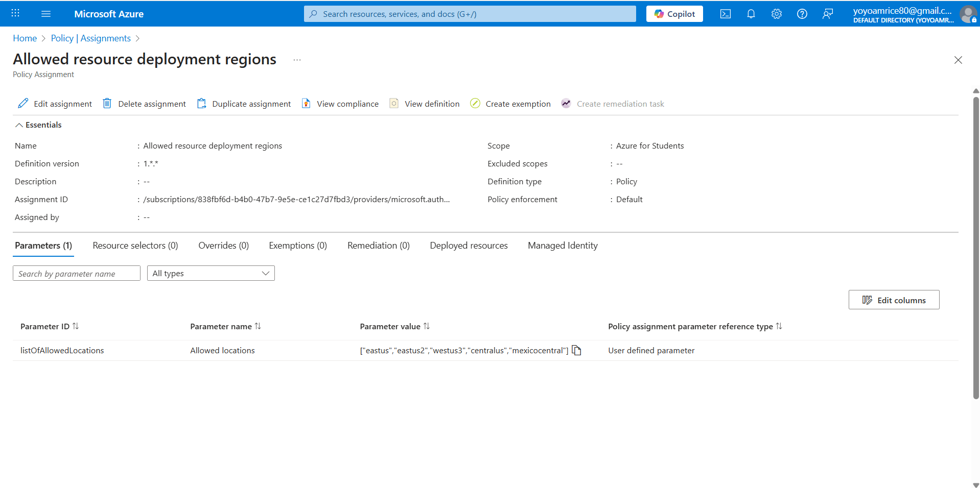Click Edit assignment label
980x488 pixels.
[x=63, y=104]
